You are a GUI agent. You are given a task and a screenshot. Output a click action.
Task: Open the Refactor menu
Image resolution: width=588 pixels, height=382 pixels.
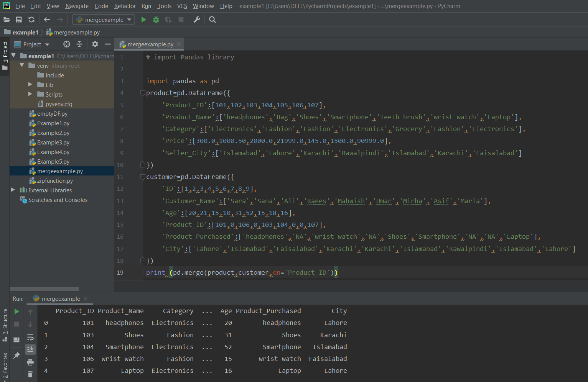[x=125, y=6]
